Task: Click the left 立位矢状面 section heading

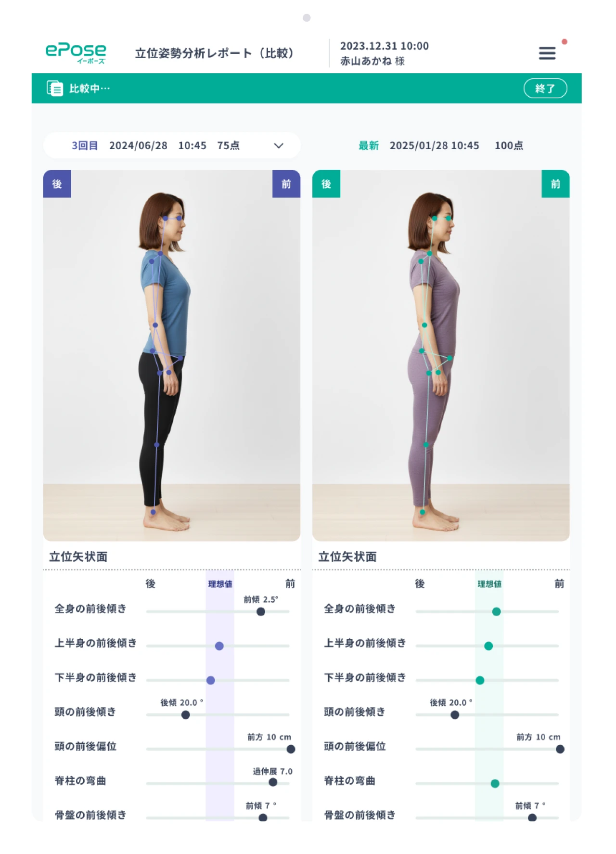Action: click(x=78, y=557)
